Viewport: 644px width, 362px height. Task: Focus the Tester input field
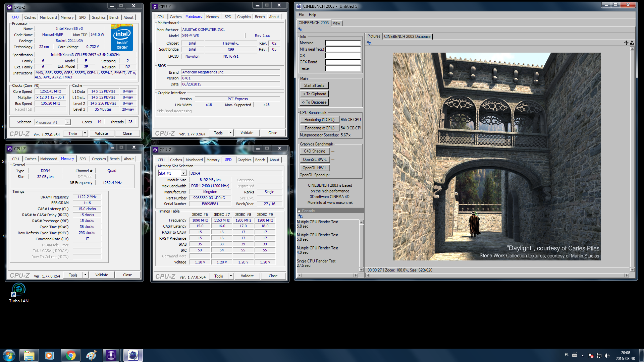click(343, 68)
